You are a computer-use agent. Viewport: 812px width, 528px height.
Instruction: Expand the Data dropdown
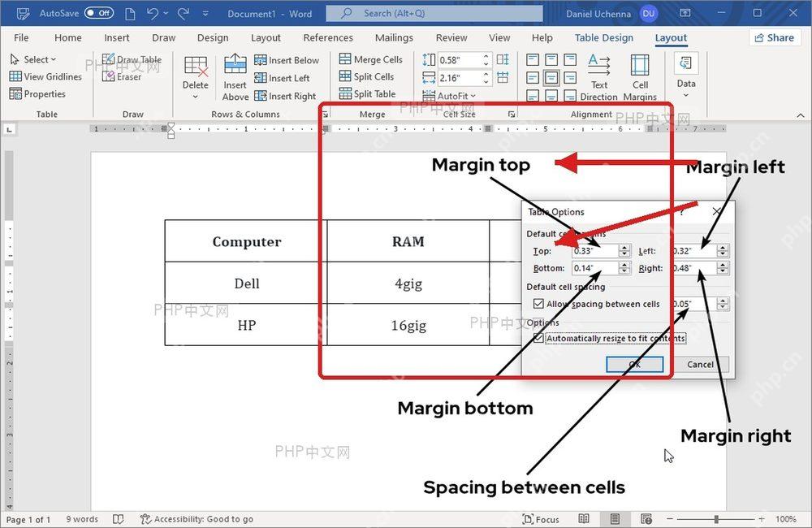[x=685, y=76]
